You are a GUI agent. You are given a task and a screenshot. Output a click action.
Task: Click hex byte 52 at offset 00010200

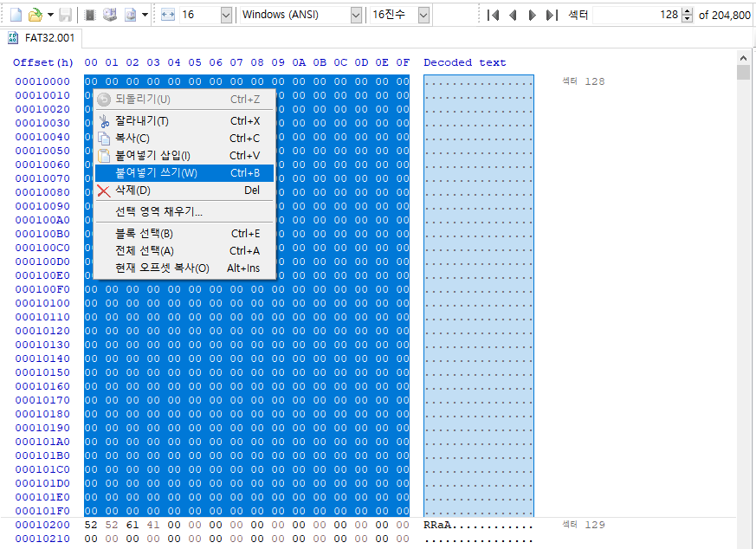[91, 525]
